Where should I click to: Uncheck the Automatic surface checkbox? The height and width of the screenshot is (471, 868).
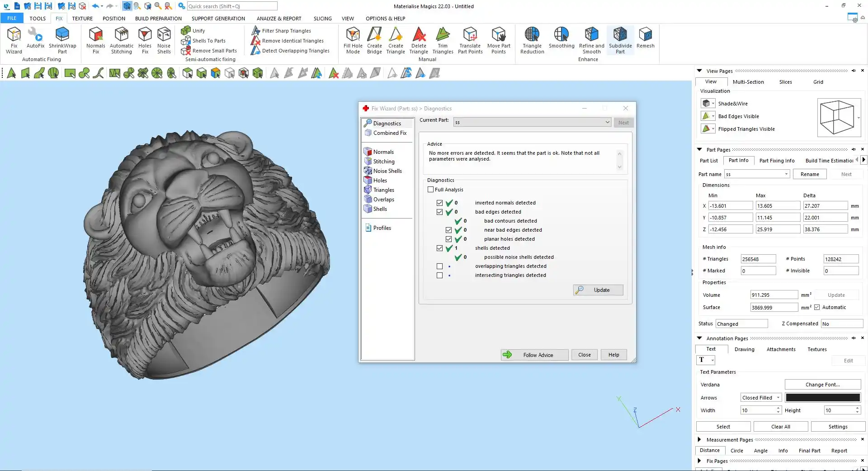817,307
